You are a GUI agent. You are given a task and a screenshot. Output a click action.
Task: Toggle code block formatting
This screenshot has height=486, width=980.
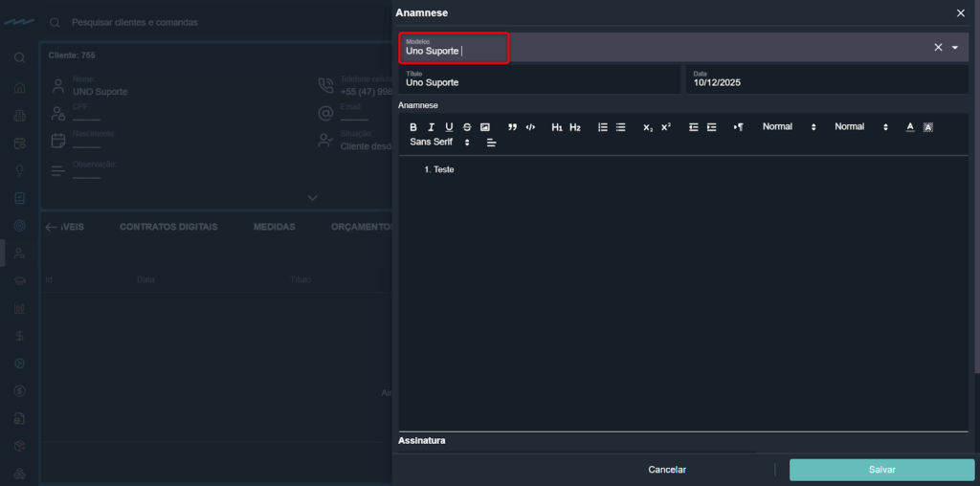point(530,127)
